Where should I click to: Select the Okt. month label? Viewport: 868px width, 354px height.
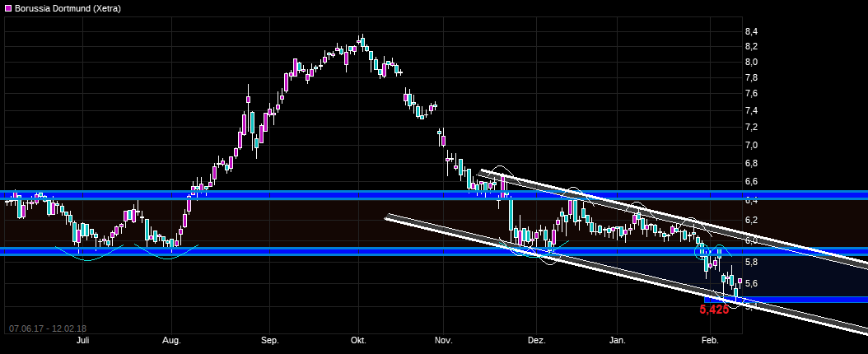(359, 340)
